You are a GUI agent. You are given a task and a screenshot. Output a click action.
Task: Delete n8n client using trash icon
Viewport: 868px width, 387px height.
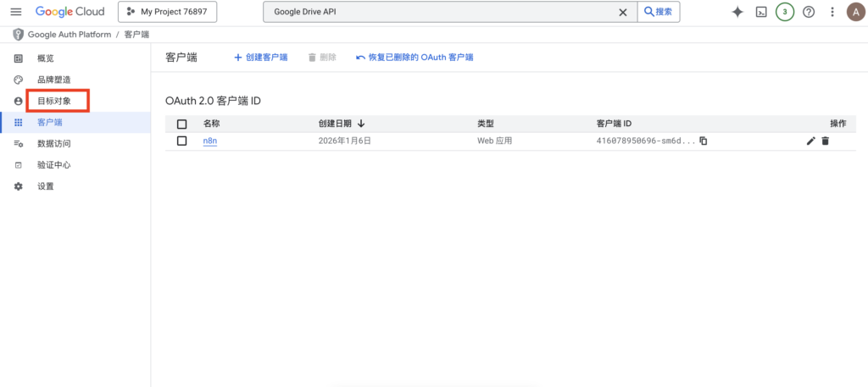(825, 141)
